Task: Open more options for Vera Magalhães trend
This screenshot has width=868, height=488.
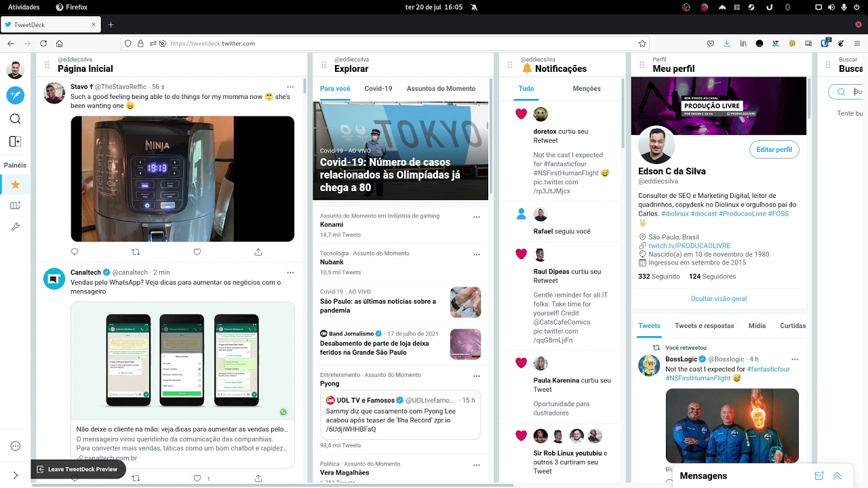Action: point(477,465)
